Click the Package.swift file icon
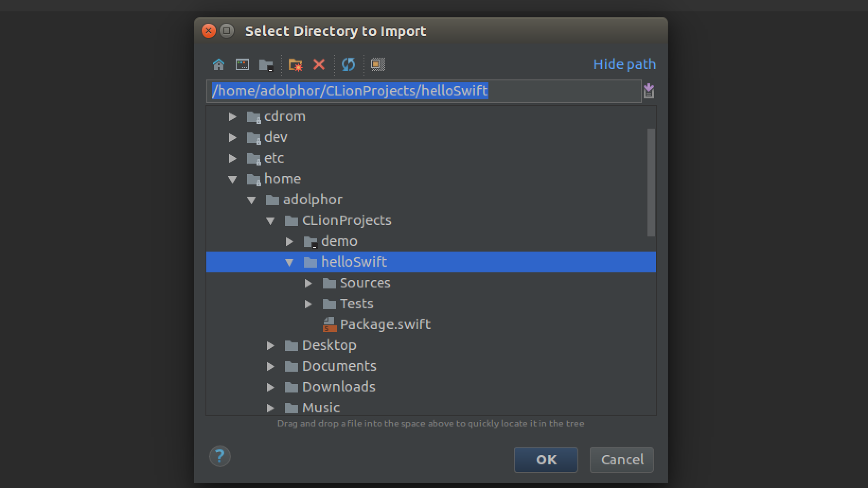The width and height of the screenshot is (868, 488). 329,324
